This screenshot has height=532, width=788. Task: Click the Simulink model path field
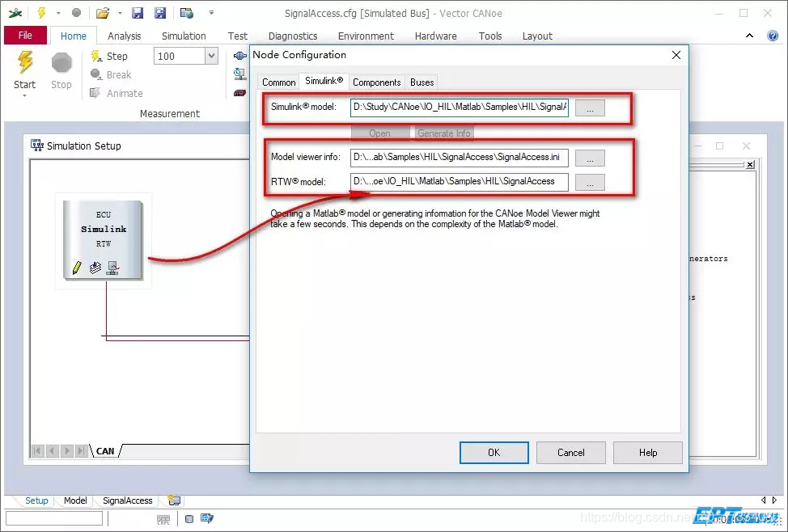click(460, 107)
